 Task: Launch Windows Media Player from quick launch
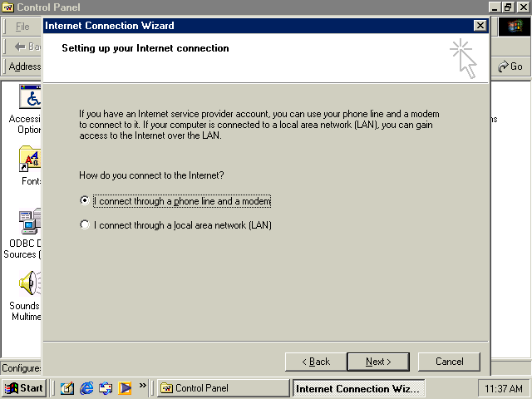(x=125, y=388)
